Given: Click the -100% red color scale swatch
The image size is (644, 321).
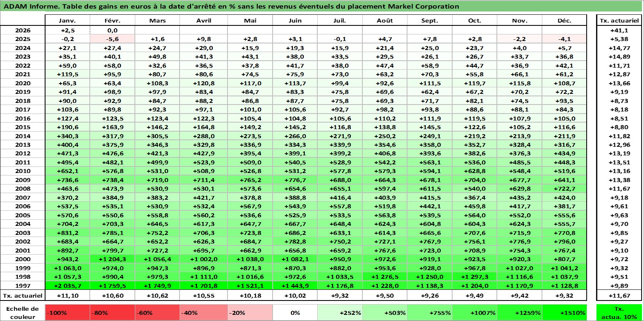Looking at the screenshot, I should 67,313.
